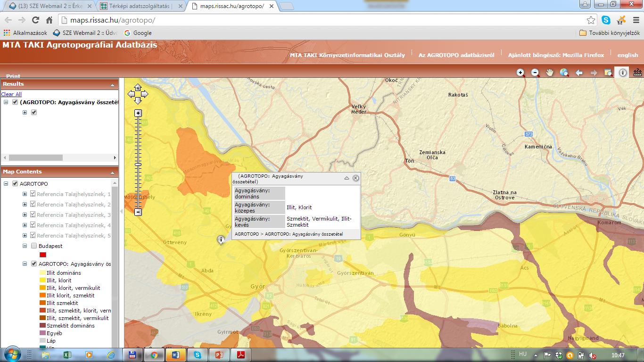Click the minus button below zoom slider
This screenshot has width=644, height=362.
[138, 212]
